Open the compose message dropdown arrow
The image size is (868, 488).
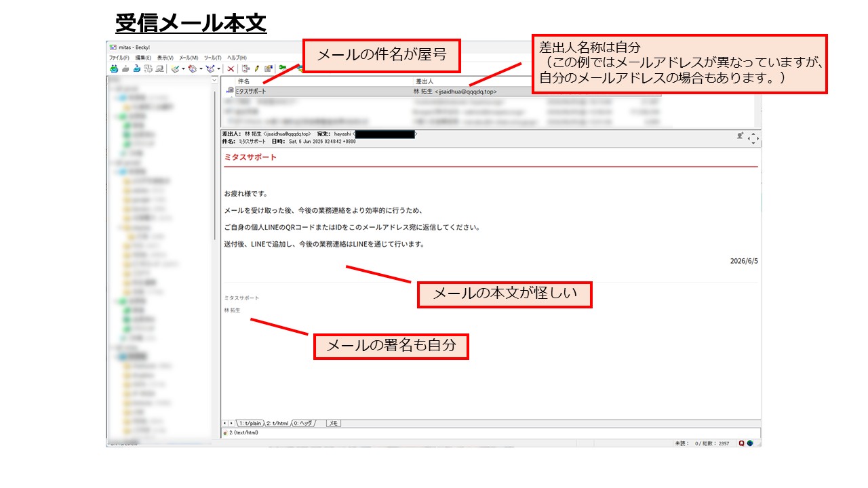pyautogui.click(x=183, y=68)
